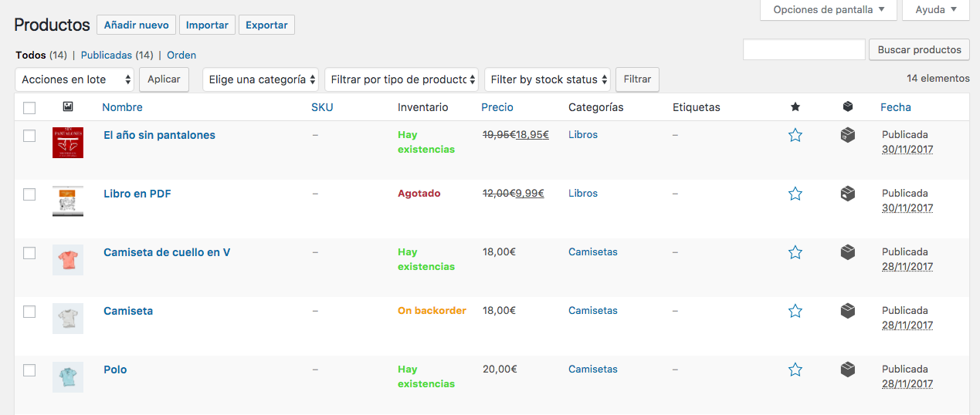Click the Inventario column header
This screenshot has width=980, height=415.
click(x=422, y=107)
